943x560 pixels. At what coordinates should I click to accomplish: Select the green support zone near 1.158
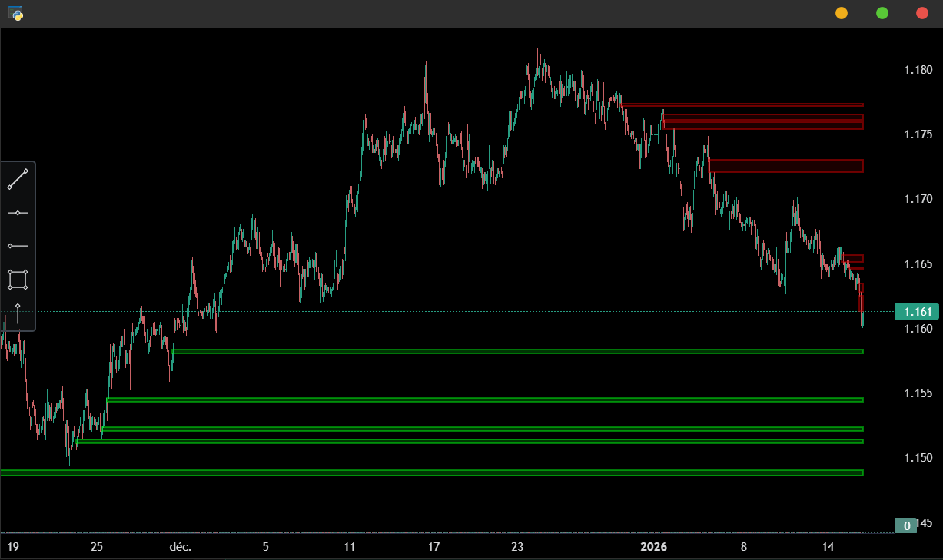[x=519, y=352]
